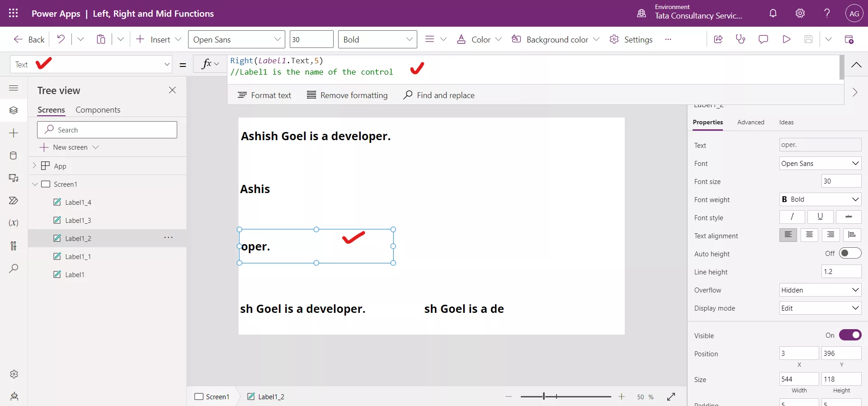868x406 pixels.
Task: Toggle underline font style
Action: (x=820, y=217)
